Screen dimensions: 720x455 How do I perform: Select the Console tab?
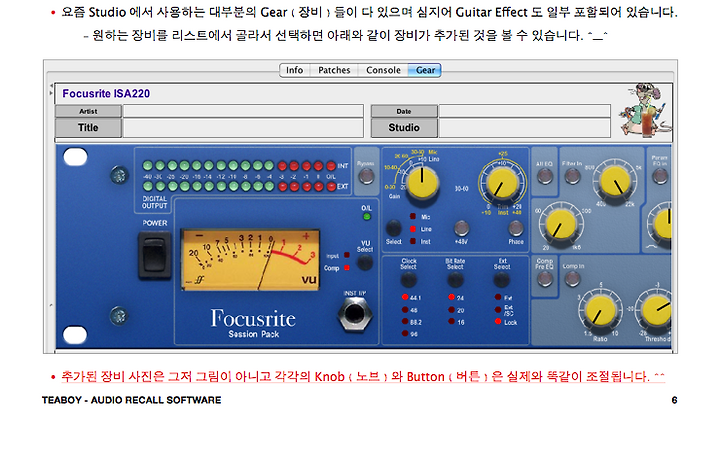[x=383, y=70]
